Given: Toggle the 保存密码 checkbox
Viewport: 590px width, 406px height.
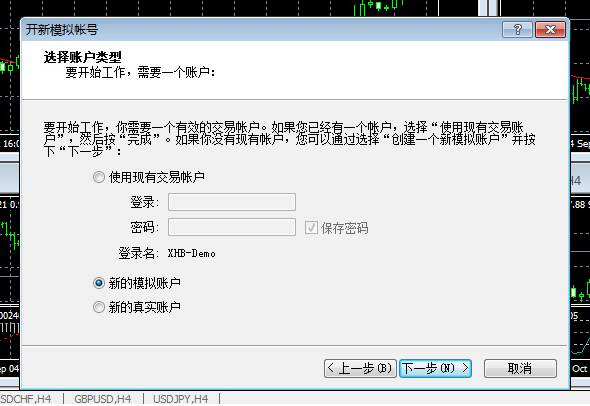Looking at the screenshot, I should point(311,228).
